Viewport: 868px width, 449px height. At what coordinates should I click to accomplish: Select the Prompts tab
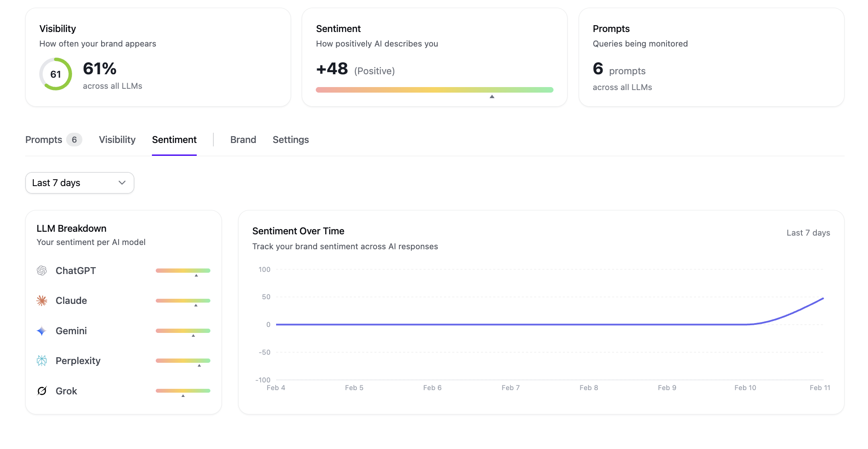coord(44,140)
